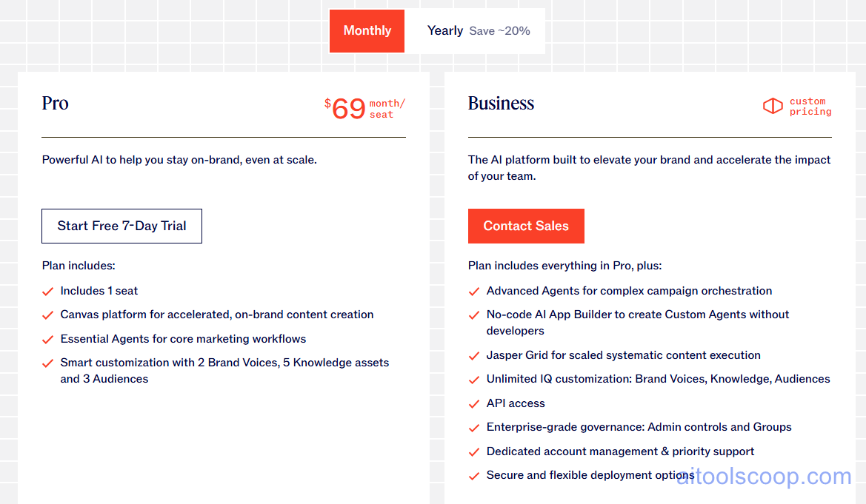Click the checkmark next to 'Secure and flexible deployment'

tap(474, 475)
